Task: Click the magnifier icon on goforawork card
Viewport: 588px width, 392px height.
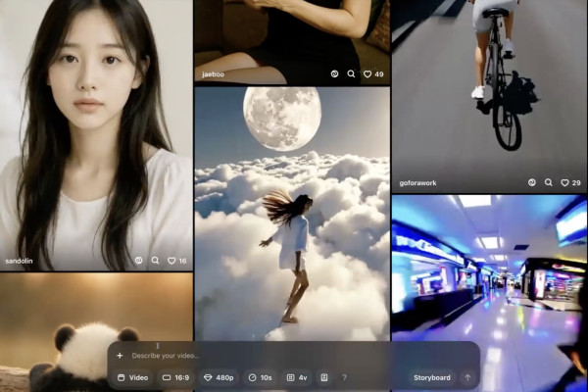Action: coord(548,182)
